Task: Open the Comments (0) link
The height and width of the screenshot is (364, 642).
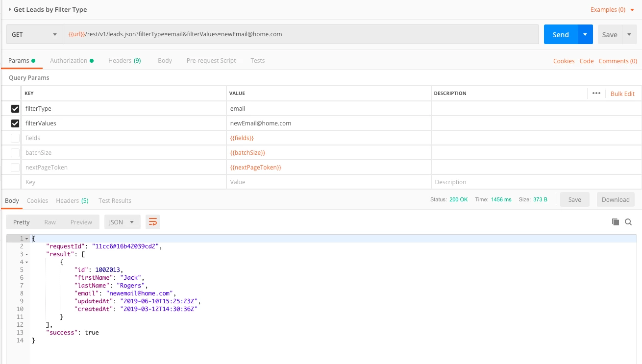Action: [x=617, y=61]
